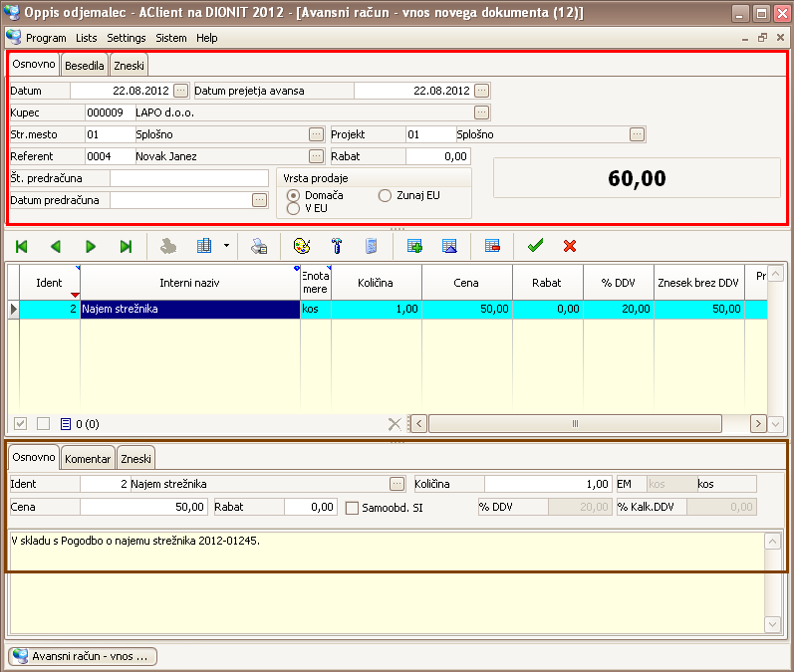The height and width of the screenshot is (672, 794).
Task: Click the comment text about Pogodbo
Action: pyautogui.click(x=135, y=541)
